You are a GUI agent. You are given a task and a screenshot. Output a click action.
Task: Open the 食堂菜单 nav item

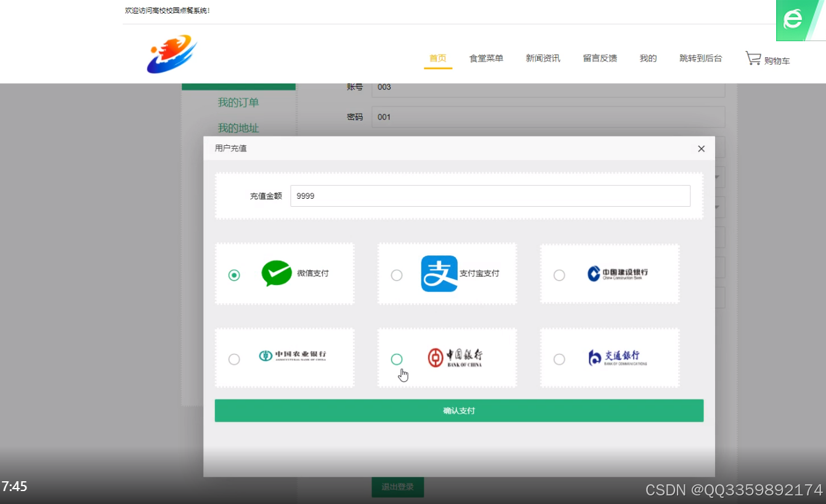[486, 58]
